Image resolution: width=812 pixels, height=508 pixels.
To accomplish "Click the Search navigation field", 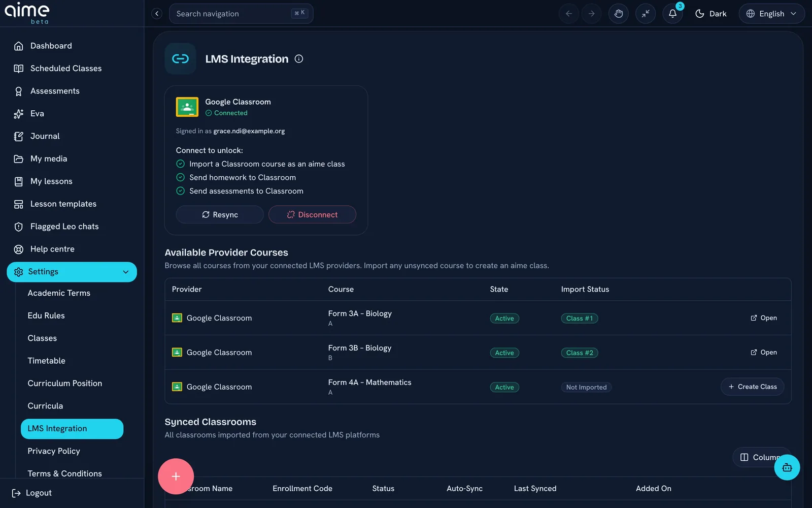I will point(241,14).
